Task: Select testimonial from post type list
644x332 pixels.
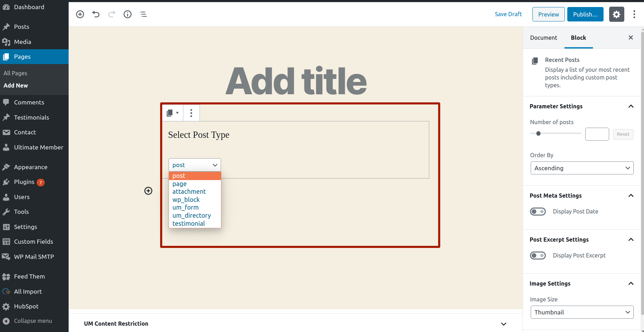Action: [189, 224]
